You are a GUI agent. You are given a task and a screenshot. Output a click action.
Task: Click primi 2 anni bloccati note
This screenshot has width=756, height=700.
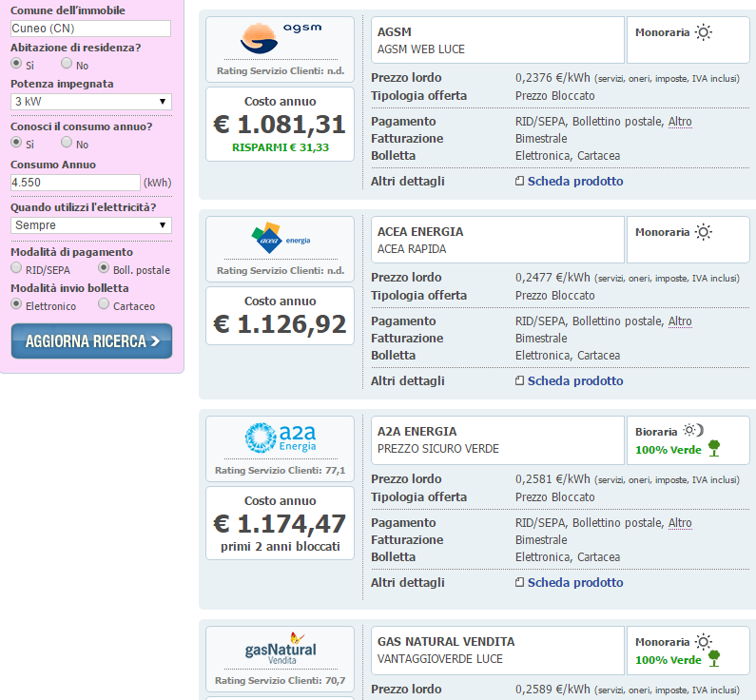point(281,546)
